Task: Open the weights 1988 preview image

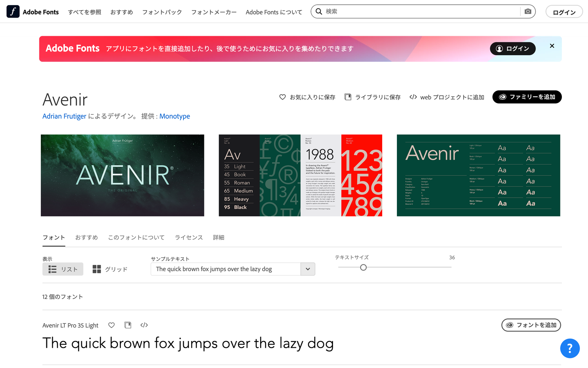Action: (x=300, y=175)
